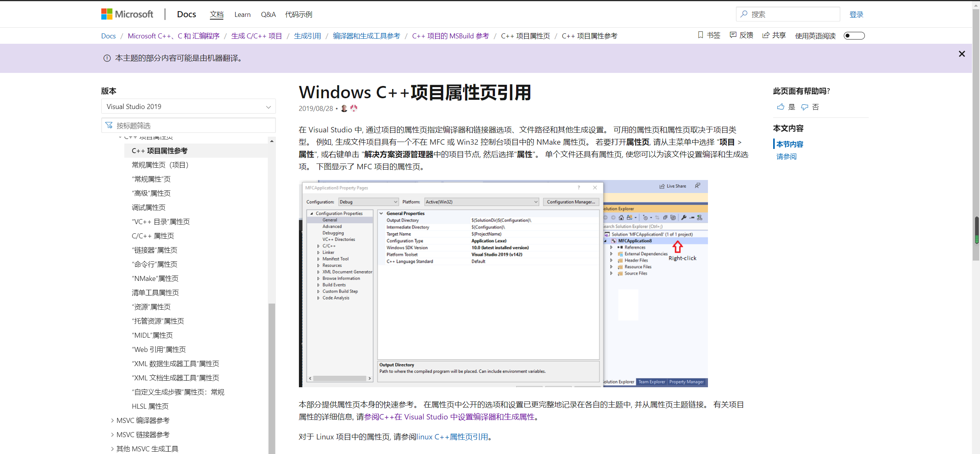Image resolution: width=980 pixels, height=454 pixels.
Task: Open “VC++ 目录”属性页 in sidebar
Action: click(161, 221)
